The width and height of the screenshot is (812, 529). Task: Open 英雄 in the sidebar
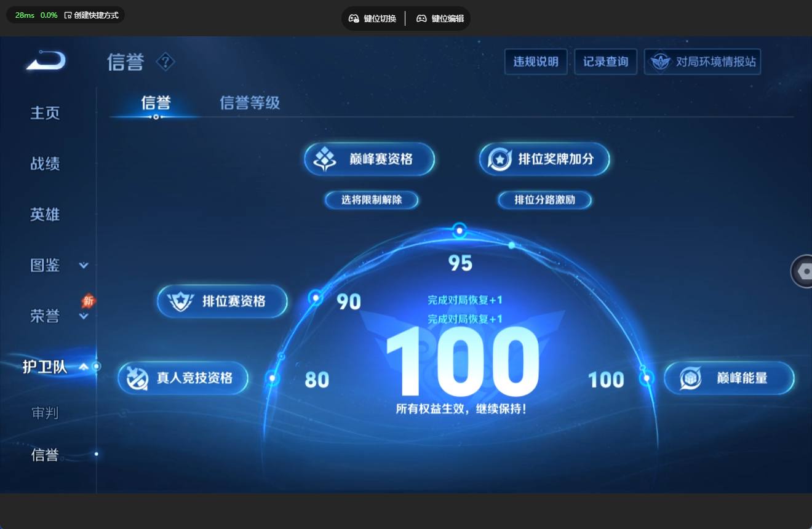45,215
